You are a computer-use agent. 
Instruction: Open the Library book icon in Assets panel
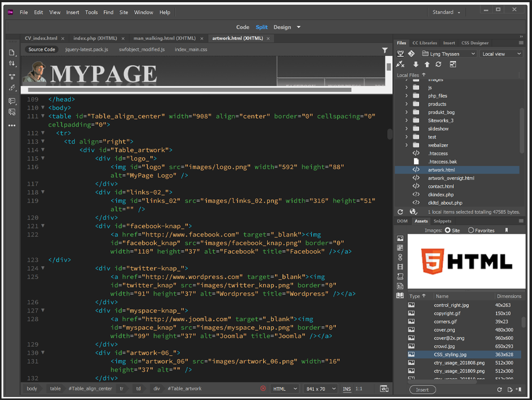(400, 296)
